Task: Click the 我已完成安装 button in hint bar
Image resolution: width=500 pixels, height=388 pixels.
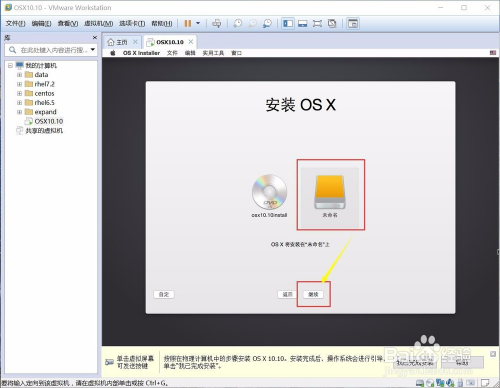Action: point(415,362)
